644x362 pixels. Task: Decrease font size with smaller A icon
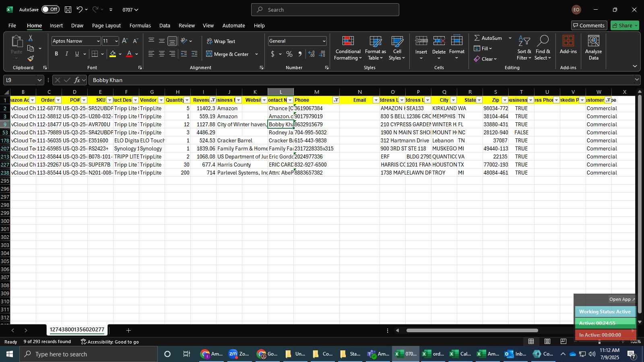click(135, 41)
